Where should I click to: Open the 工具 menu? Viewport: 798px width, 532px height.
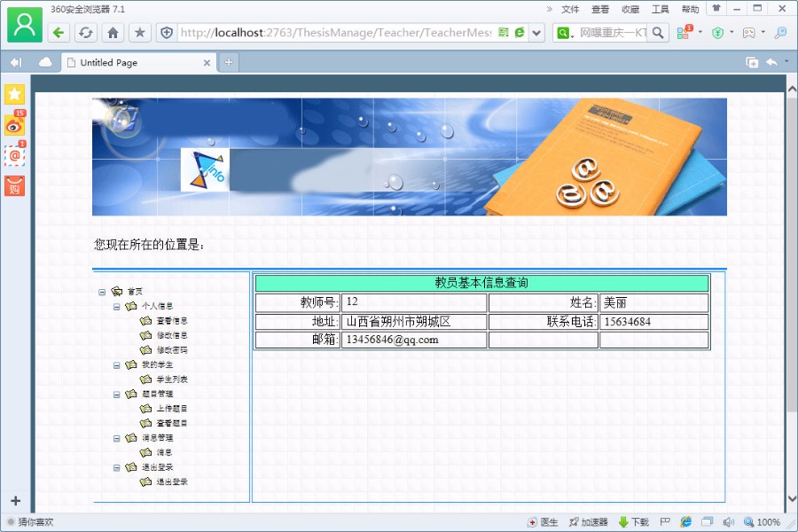pos(660,9)
